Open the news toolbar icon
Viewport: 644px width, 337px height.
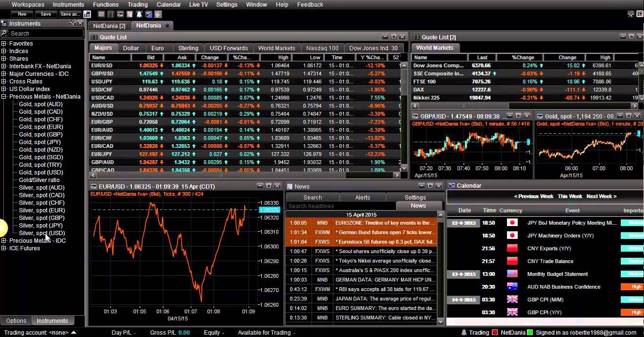(130, 14)
